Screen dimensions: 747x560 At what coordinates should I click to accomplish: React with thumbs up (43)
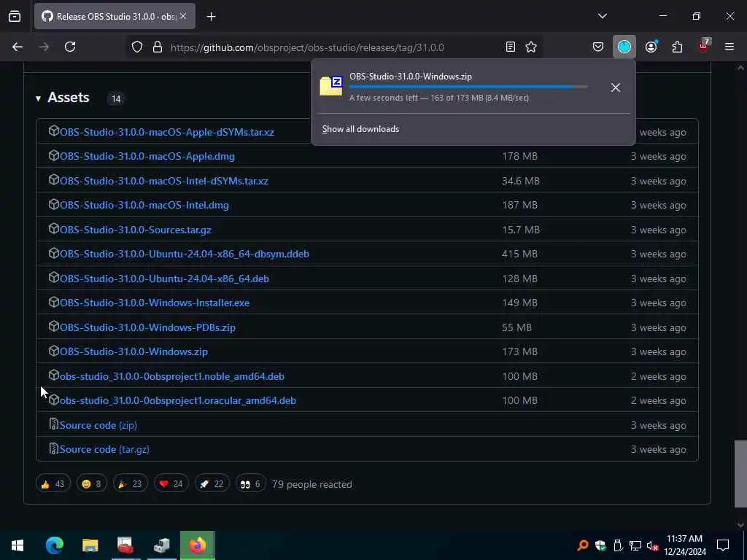coord(53,484)
